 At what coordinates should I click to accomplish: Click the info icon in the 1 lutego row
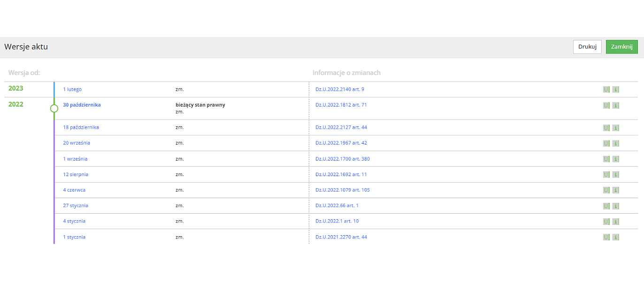(616, 89)
